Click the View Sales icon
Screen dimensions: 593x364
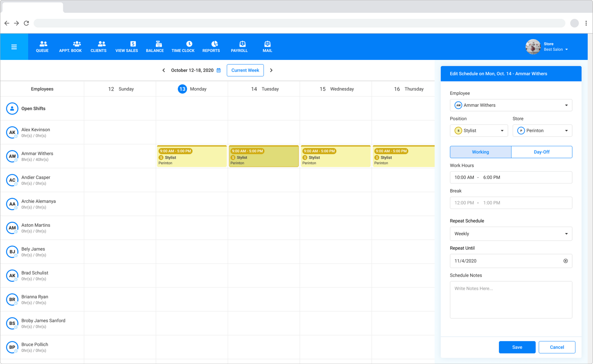pyautogui.click(x=127, y=47)
